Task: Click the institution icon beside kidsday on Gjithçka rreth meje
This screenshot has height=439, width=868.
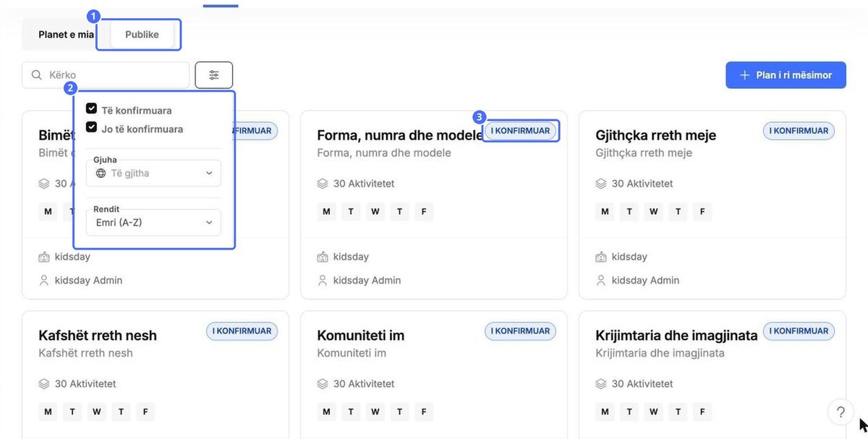Action: [x=601, y=257]
